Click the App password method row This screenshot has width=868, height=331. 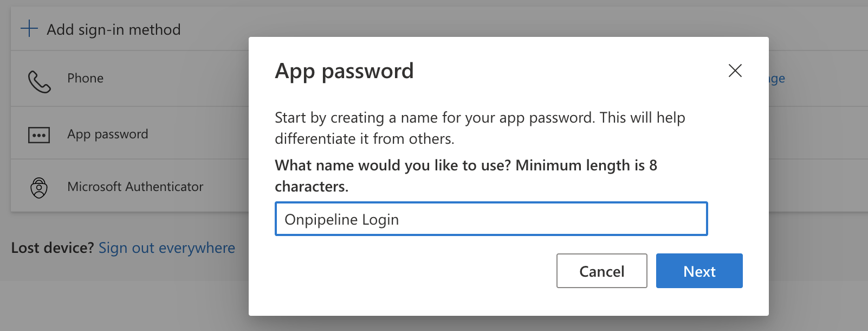(107, 133)
